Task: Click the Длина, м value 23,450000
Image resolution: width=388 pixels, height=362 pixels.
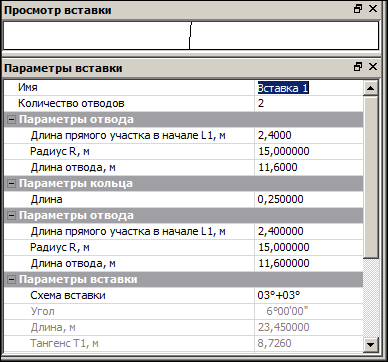Action: [309, 327]
